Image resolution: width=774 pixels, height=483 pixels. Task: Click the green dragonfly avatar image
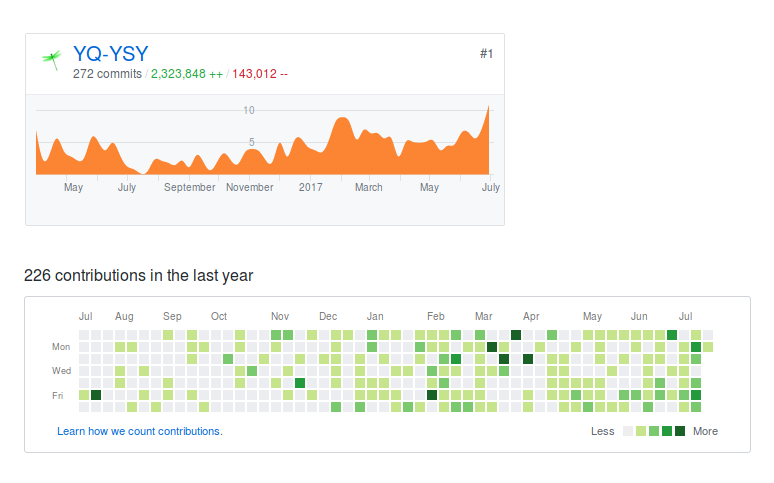pos(52,59)
